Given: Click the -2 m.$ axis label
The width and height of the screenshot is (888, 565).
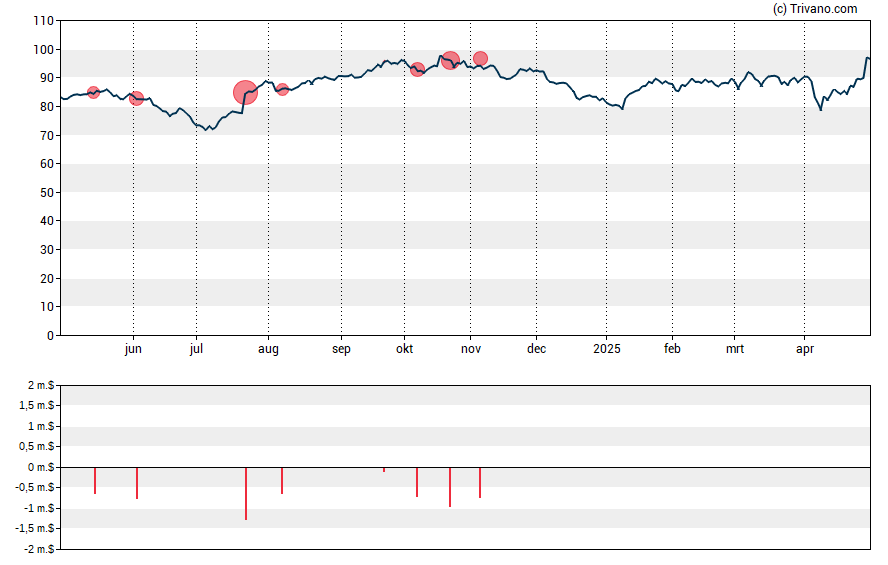Looking at the screenshot, I should 39,549.
